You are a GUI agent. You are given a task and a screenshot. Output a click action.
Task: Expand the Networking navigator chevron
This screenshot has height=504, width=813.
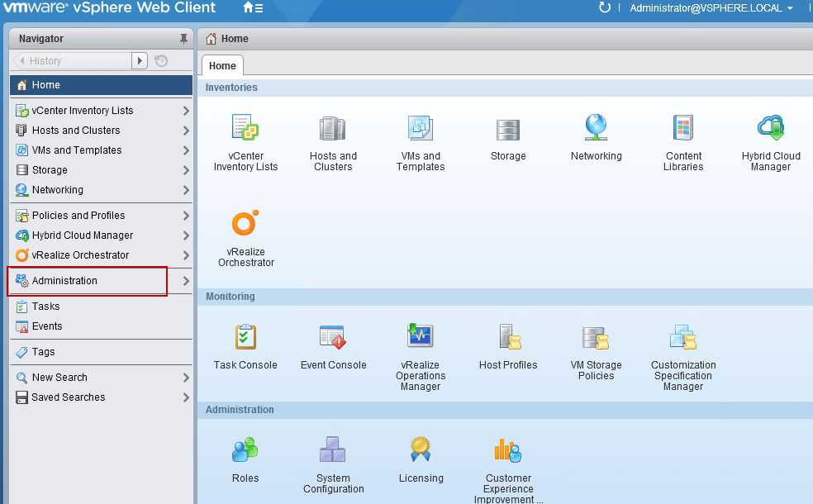(x=186, y=190)
